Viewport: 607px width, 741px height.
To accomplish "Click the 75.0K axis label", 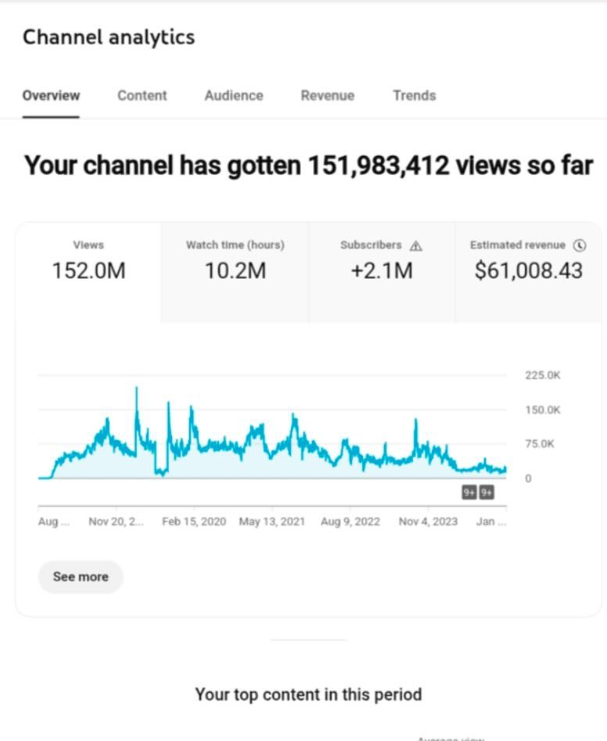I will [x=539, y=444].
